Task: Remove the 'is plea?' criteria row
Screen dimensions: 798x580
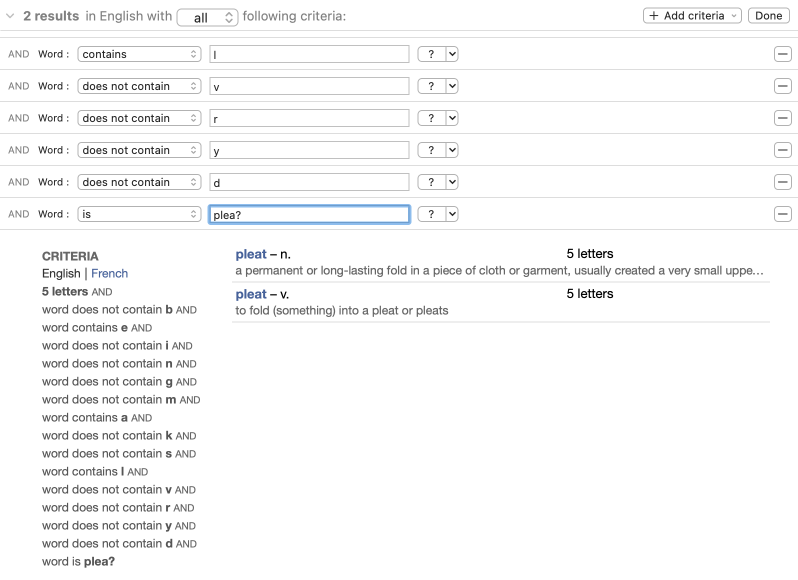Action: click(x=782, y=214)
